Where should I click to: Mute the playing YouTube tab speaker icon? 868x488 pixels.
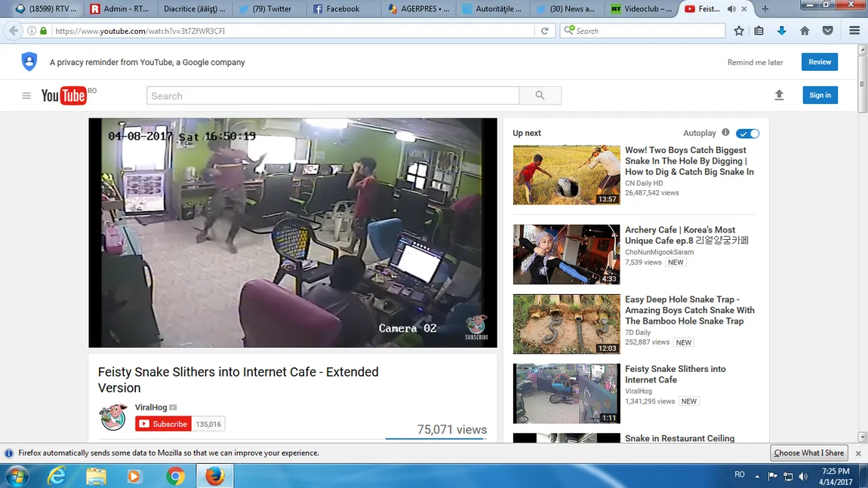[731, 9]
